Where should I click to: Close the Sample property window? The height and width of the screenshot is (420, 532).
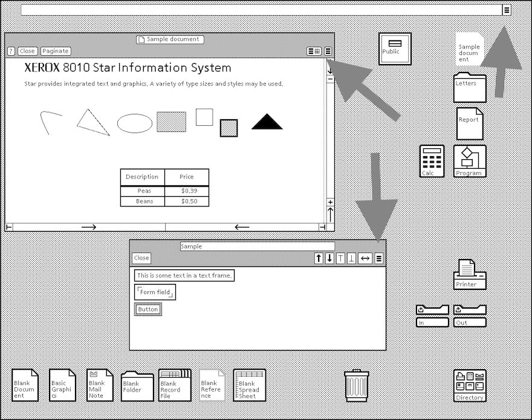[141, 258]
